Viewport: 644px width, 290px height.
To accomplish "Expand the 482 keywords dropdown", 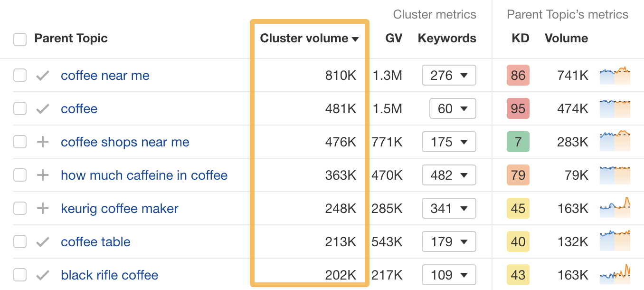I will (x=449, y=175).
